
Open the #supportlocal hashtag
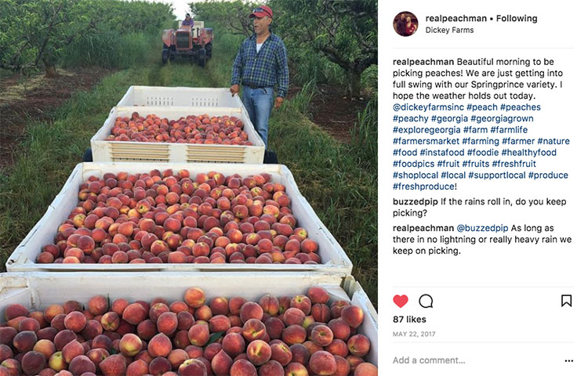[497, 175]
